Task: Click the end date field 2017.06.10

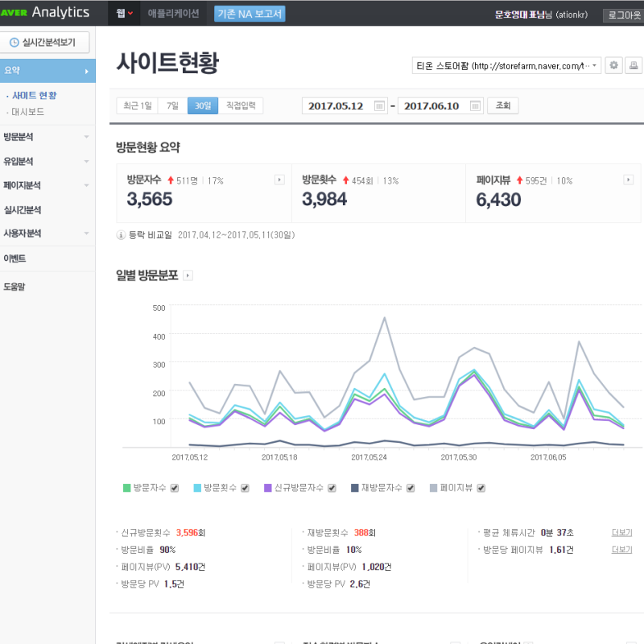Action: (x=440, y=106)
